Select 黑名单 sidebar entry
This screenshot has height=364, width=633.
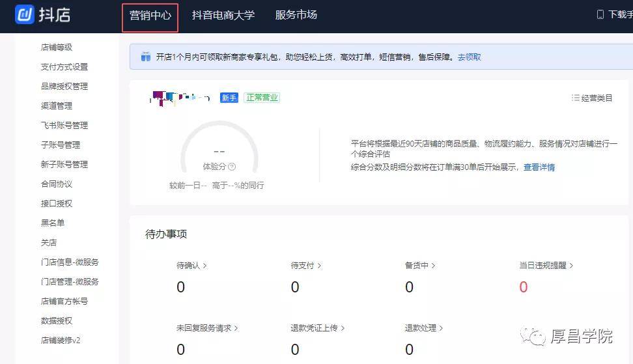pos(53,223)
